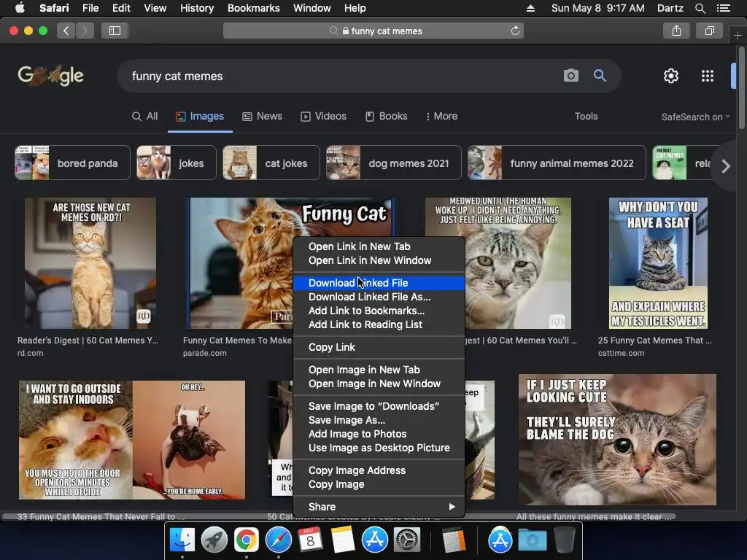
Task: Open the History menu
Action: point(197,8)
